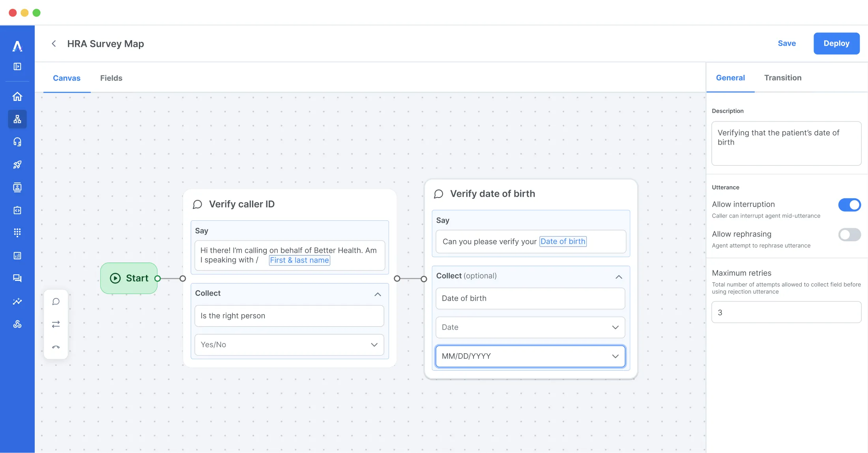The image size is (868, 453).
Task: Add a transfer node from floating toolbar
Action: pos(56,324)
